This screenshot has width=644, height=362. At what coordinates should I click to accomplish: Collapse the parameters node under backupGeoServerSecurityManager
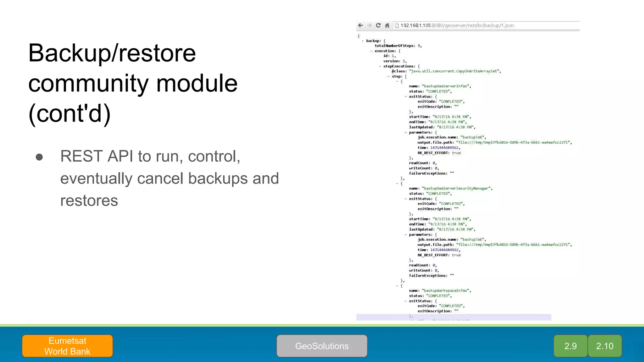click(406, 234)
